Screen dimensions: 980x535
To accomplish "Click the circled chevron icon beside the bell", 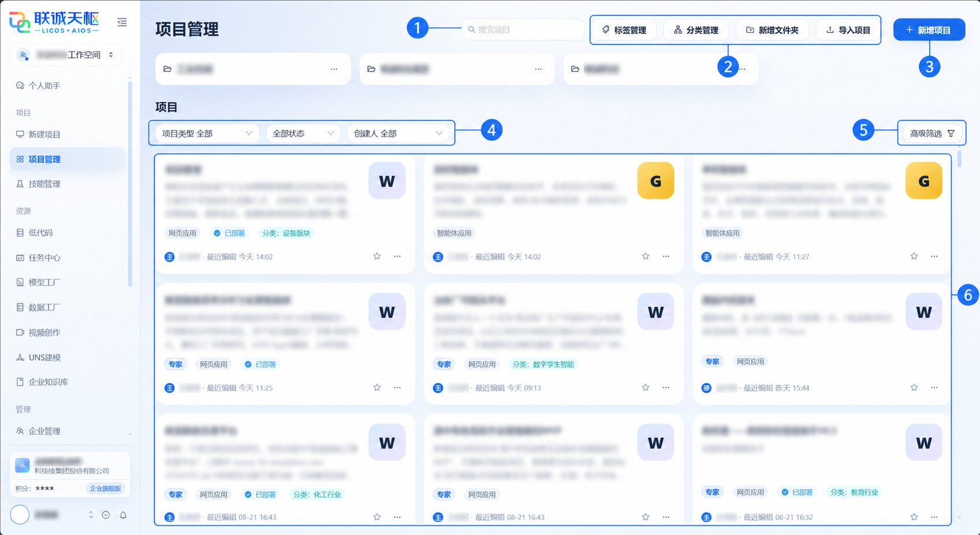I will tap(106, 515).
